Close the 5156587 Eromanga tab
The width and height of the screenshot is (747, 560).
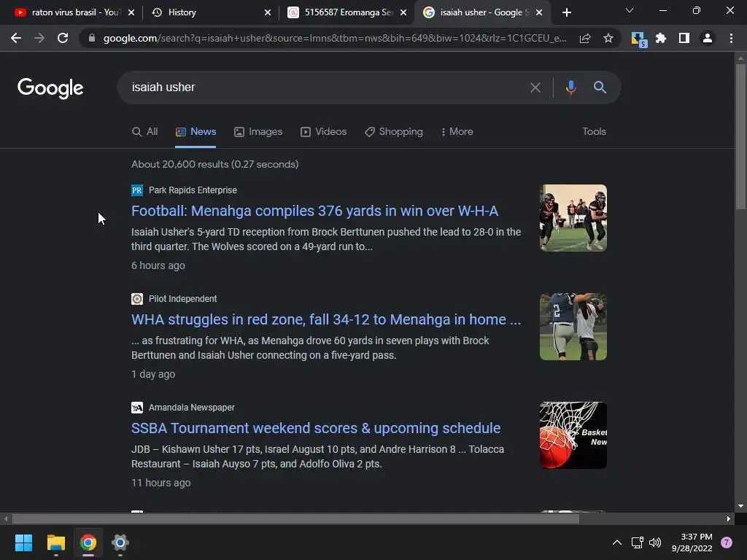pos(403,12)
